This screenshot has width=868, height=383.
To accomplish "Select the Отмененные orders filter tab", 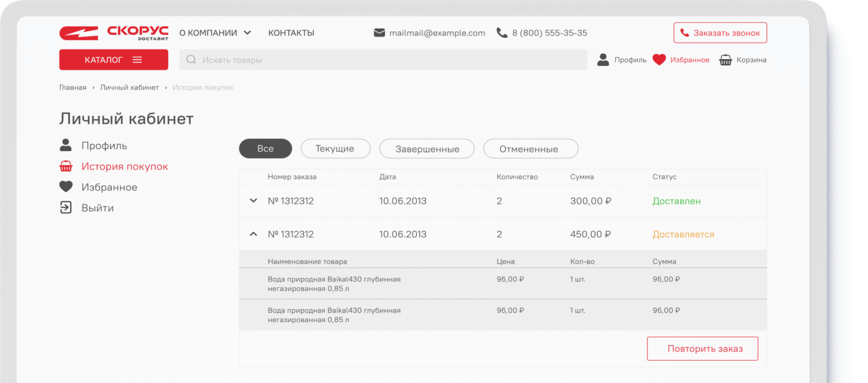I will pyautogui.click(x=530, y=149).
